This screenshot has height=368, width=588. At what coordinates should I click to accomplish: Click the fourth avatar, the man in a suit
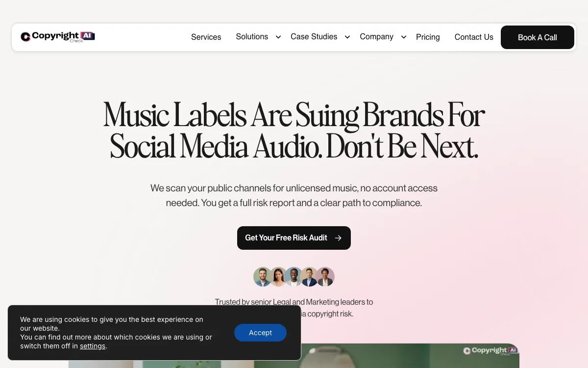[x=310, y=277]
